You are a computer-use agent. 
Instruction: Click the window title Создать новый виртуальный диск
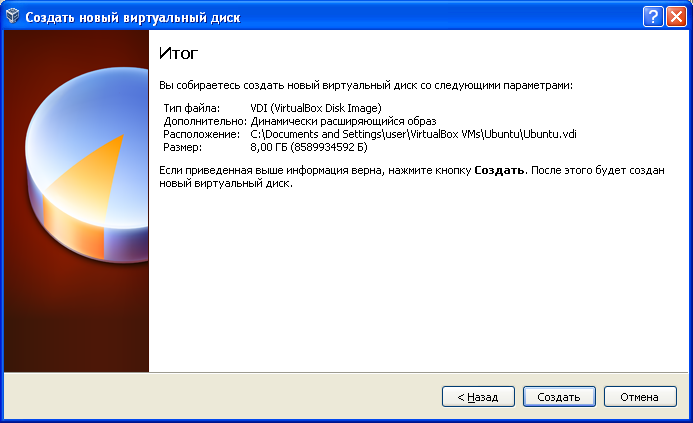tap(133, 18)
